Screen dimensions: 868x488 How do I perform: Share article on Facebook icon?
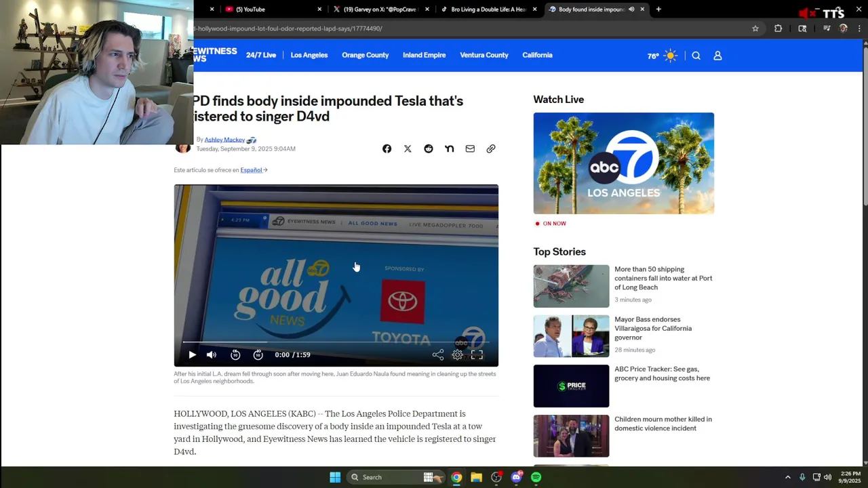(x=387, y=148)
